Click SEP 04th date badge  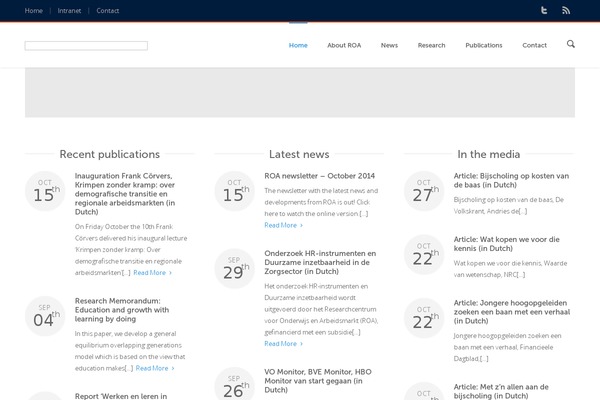tap(45, 316)
